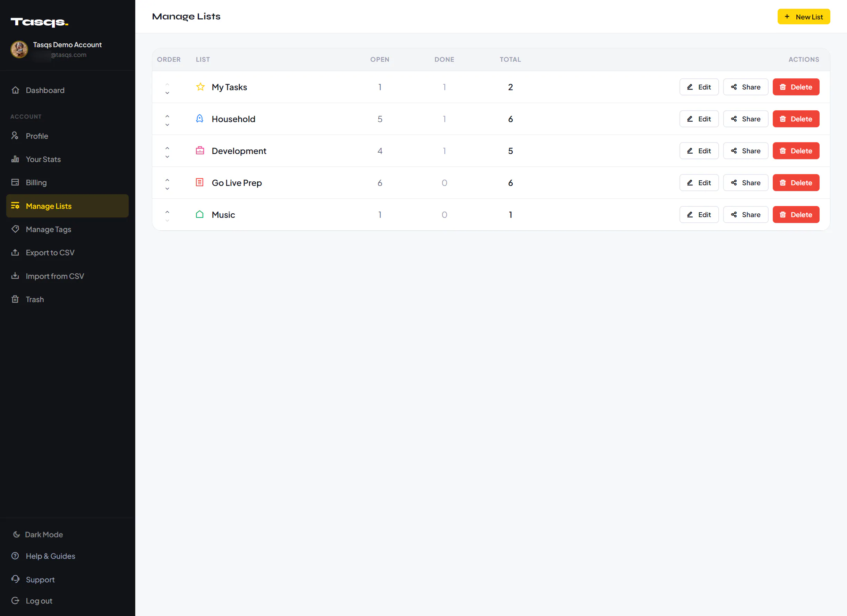
Task: Edit the Household list
Action: 699,119
